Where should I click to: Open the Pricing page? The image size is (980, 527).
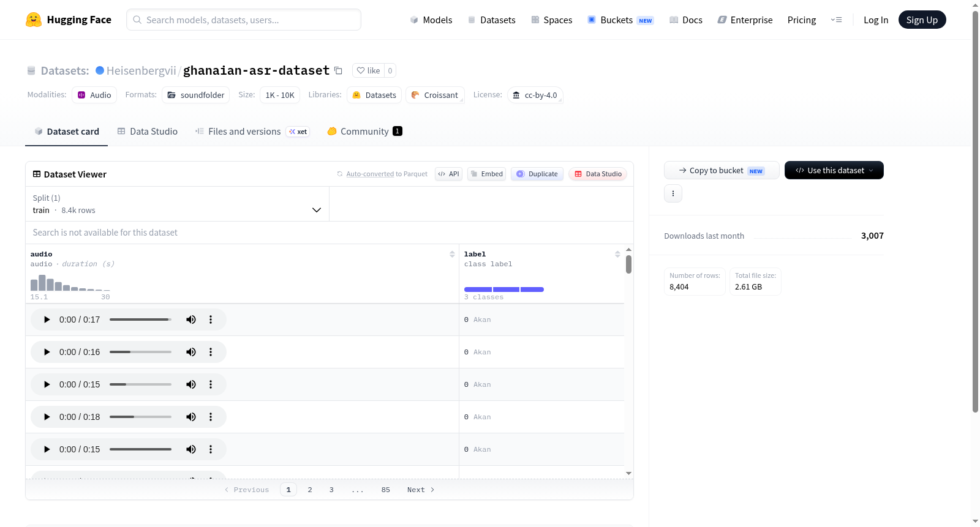pyautogui.click(x=802, y=20)
